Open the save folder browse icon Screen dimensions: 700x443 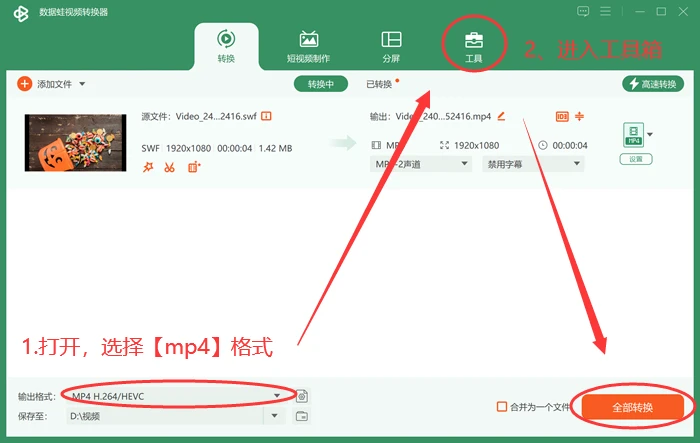click(x=302, y=416)
